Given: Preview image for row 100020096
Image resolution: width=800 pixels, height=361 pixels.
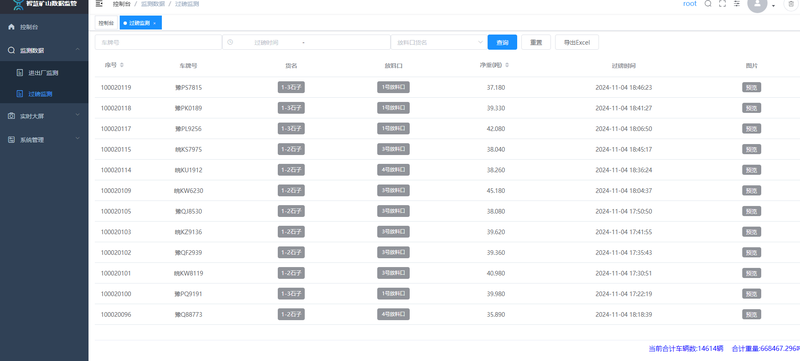Looking at the screenshot, I should click(751, 315).
